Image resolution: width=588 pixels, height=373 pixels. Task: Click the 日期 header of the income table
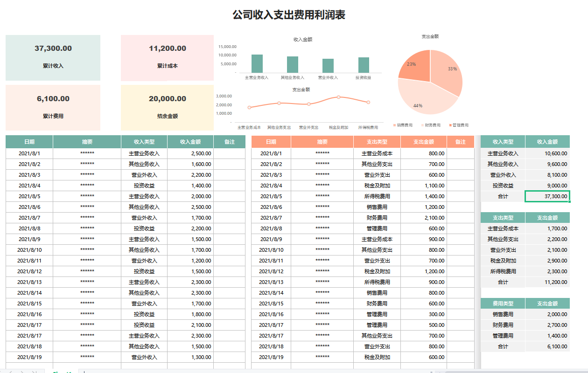[x=28, y=141]
